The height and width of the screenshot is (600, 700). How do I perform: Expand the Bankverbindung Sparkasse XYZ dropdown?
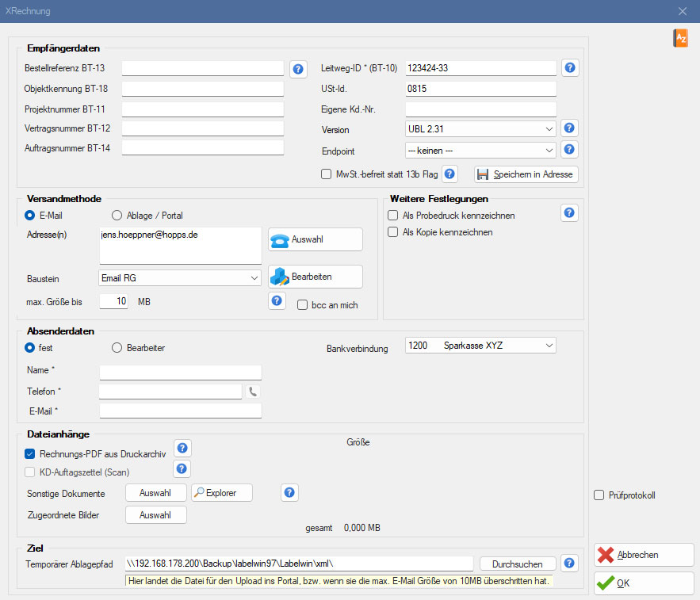pos(480,346)
